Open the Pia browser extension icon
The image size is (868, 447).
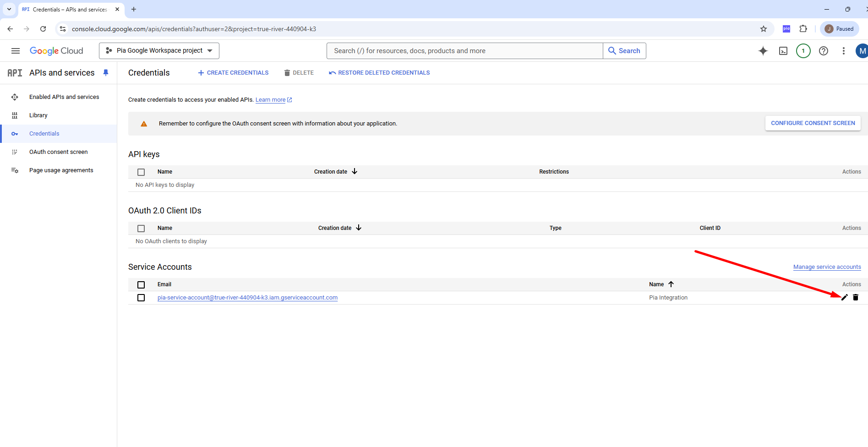coord(786,29)
